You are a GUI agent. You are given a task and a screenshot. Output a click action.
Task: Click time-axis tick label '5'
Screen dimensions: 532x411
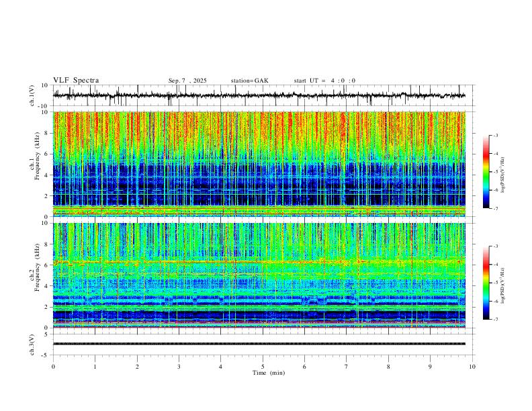[263, 367]
